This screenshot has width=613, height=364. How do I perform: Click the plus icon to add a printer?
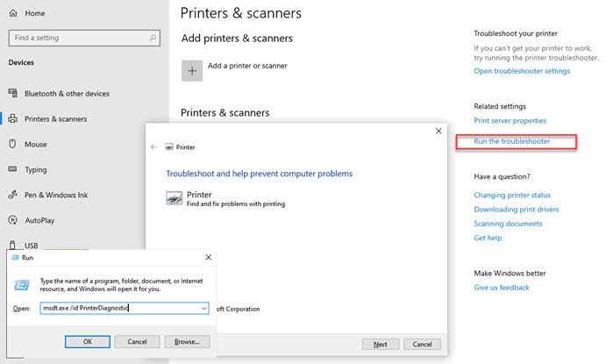(x=191, y=71)
